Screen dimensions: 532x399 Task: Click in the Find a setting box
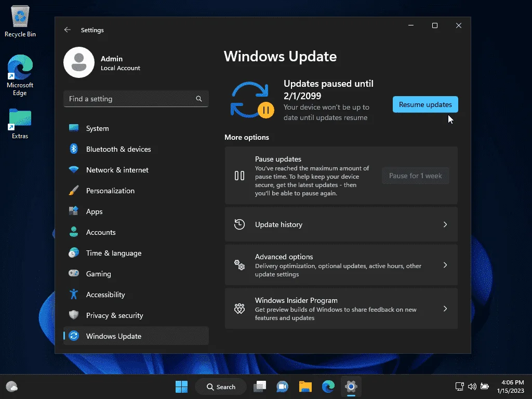click(x=136, y=99)
